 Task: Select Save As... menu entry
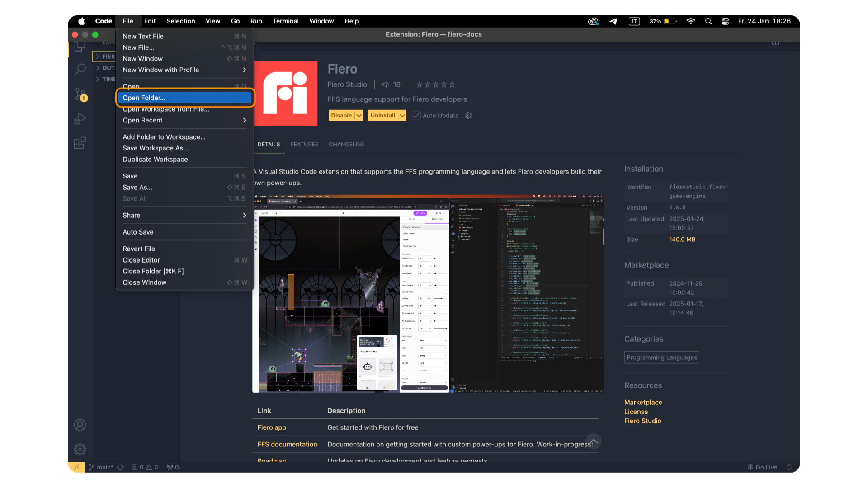pos(184,188)
